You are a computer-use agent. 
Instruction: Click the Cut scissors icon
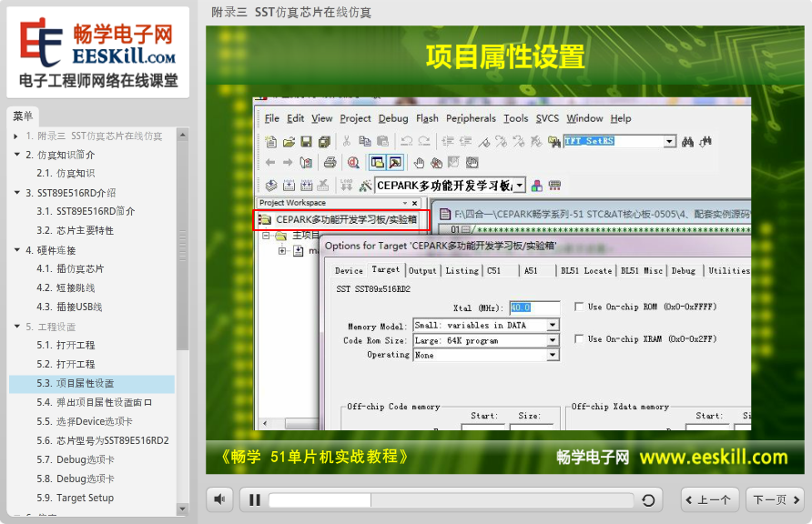347,141
